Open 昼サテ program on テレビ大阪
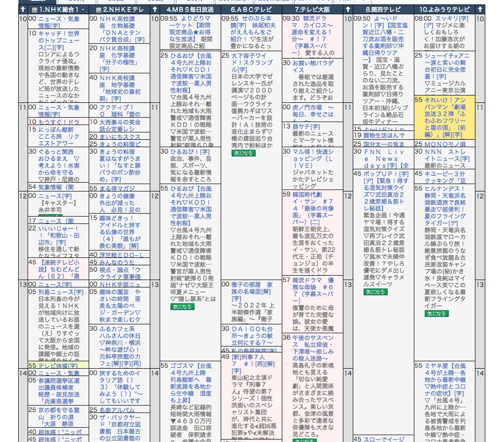This screenshot has height=442, width=504. point(306,126)
